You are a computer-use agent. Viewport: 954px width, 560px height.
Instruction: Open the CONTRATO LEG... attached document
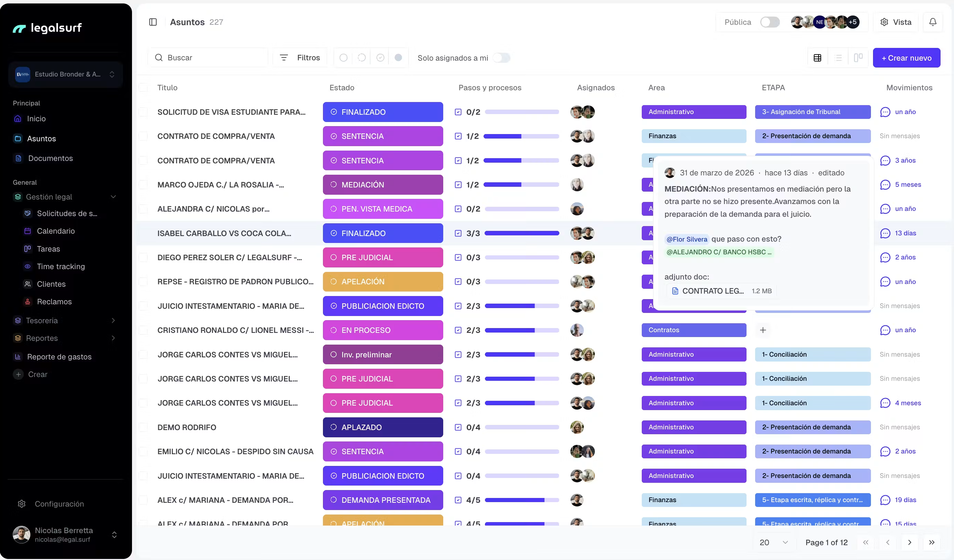coord(721,291)
